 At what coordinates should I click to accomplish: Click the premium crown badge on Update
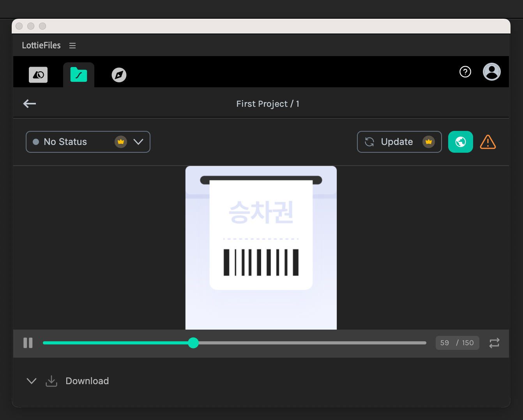click(x=429, y=142)
